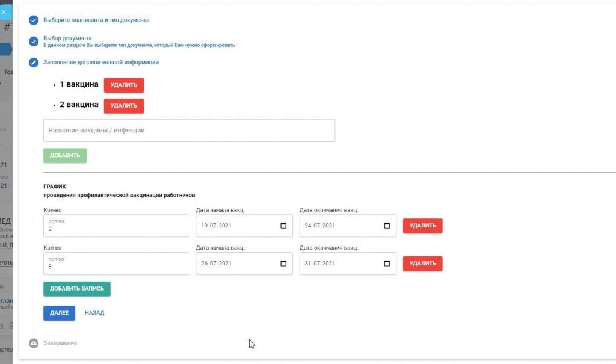Click the Кол-во field containing 2

coord(116,226)
